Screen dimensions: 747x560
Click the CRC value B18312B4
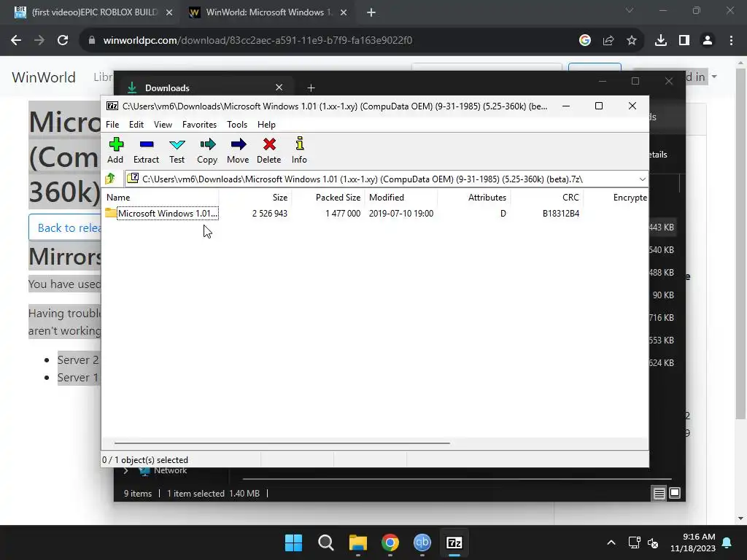click(x=561, y=214)
